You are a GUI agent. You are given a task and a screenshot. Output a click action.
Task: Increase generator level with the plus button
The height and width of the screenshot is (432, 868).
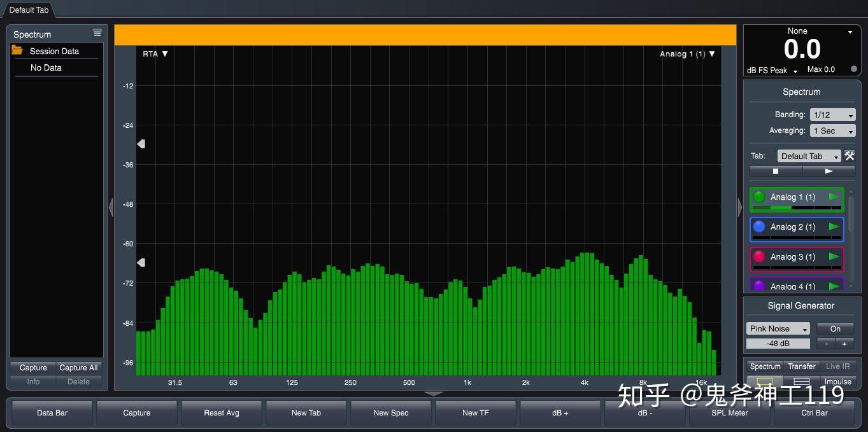tap(845, 344)
